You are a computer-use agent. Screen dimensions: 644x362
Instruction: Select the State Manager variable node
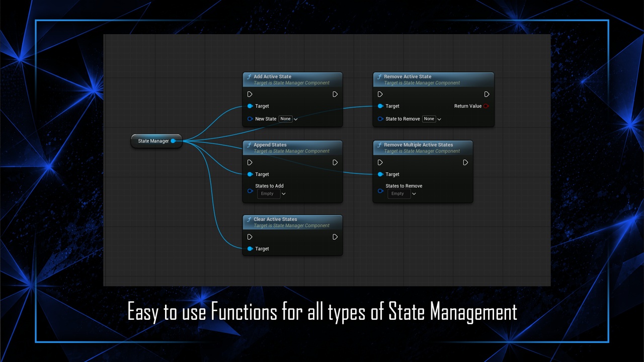tap(156, 141)
